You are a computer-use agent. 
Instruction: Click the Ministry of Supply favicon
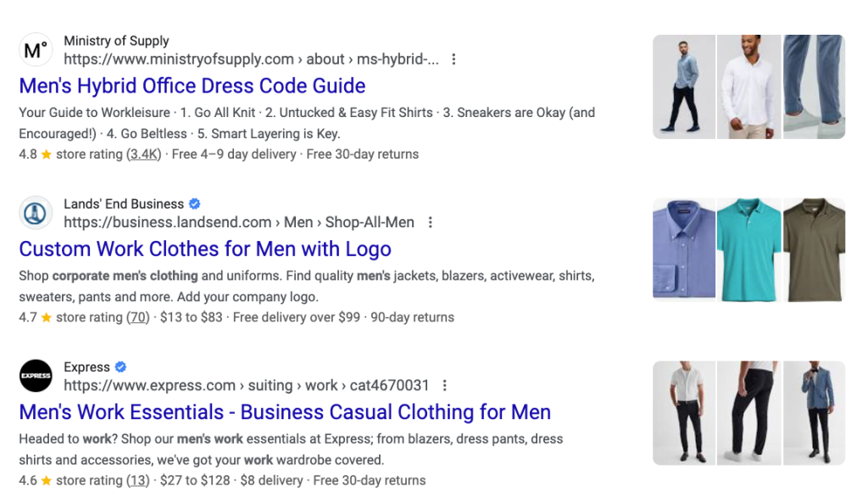coord(36,49)
